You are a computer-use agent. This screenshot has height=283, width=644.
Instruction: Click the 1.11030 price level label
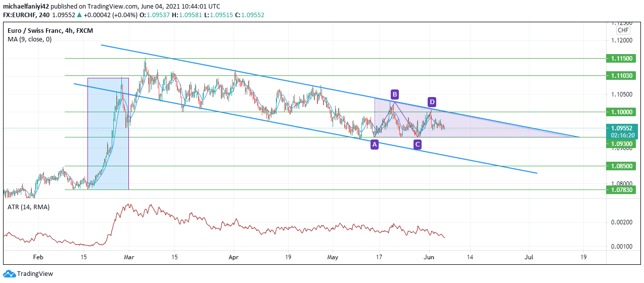coord(622,76)
